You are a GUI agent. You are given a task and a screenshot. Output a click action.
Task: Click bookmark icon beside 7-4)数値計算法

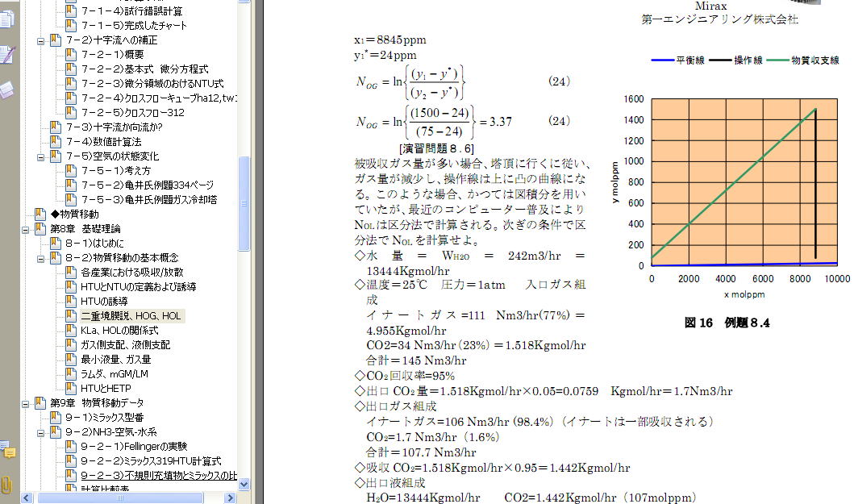(56, 141)
